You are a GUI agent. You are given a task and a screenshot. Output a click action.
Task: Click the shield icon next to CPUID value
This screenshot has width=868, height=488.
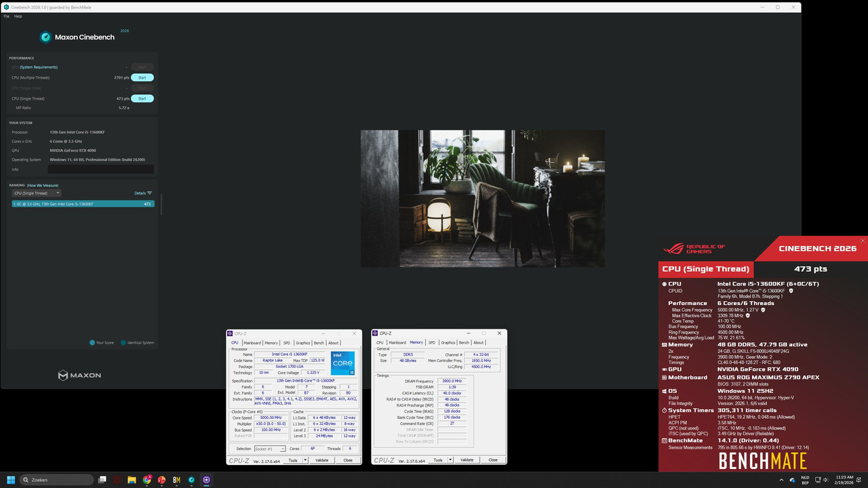coord(791,291)
